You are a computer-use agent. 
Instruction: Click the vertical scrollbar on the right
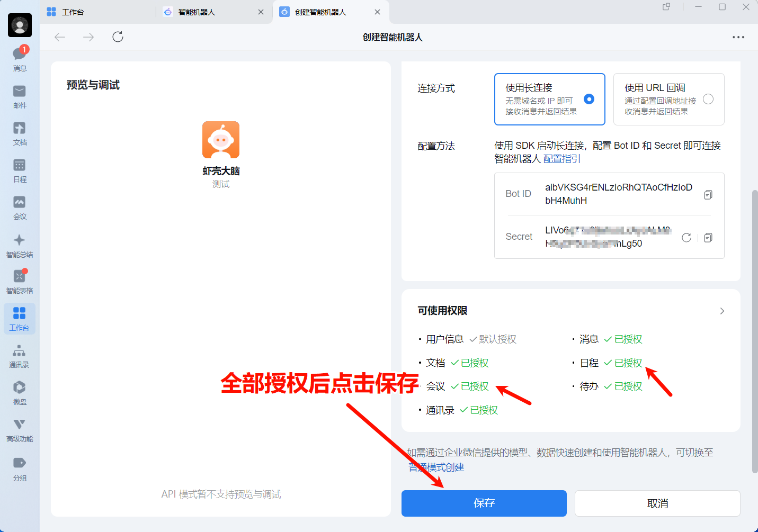[x=755, y=331]
